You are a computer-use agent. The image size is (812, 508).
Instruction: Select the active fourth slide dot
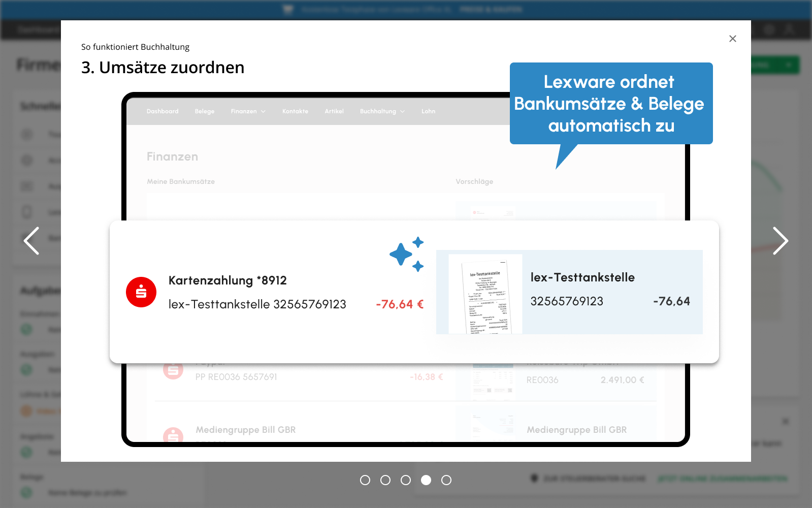(x=426, y=480)
